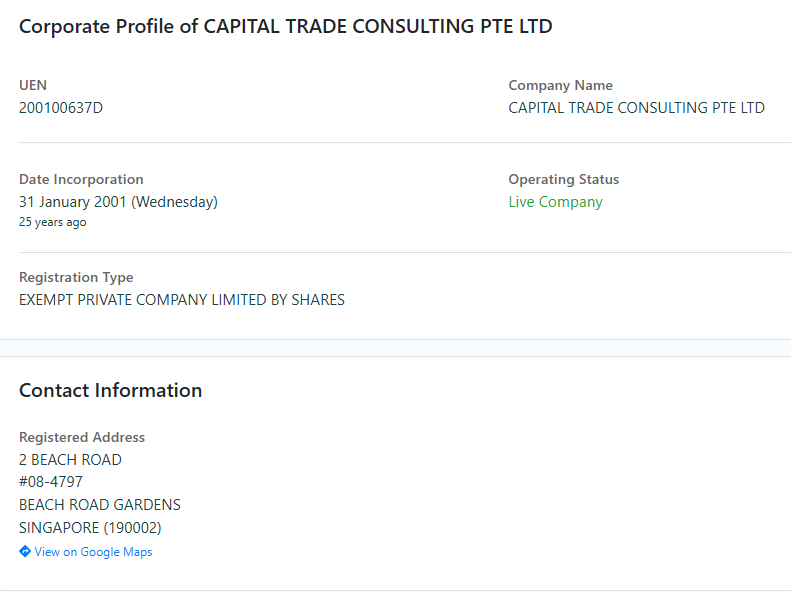Click the UEN field label
Viewport: 791px width, 591px height.
click(33, 85)
